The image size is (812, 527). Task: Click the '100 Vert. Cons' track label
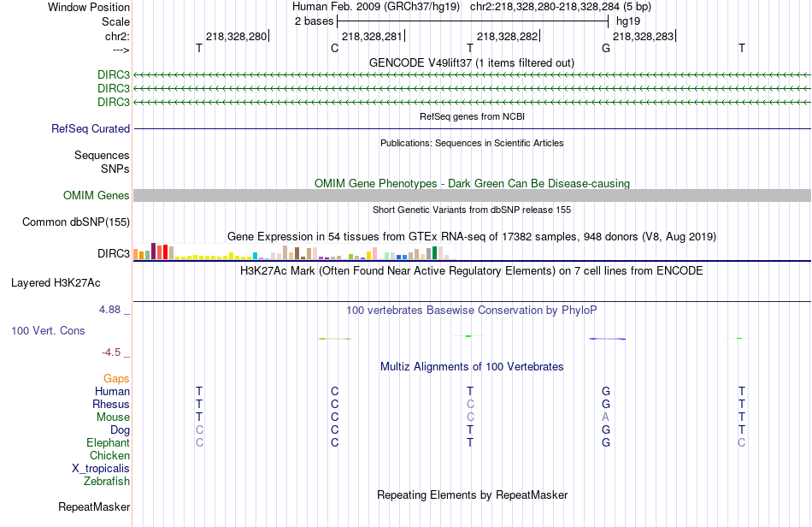click(48, 330)
